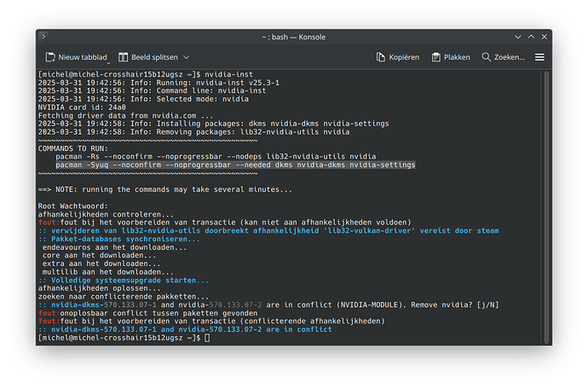Click the copy icon next to Kopiëren
588x388 pixels.
[x=381, y=57]
